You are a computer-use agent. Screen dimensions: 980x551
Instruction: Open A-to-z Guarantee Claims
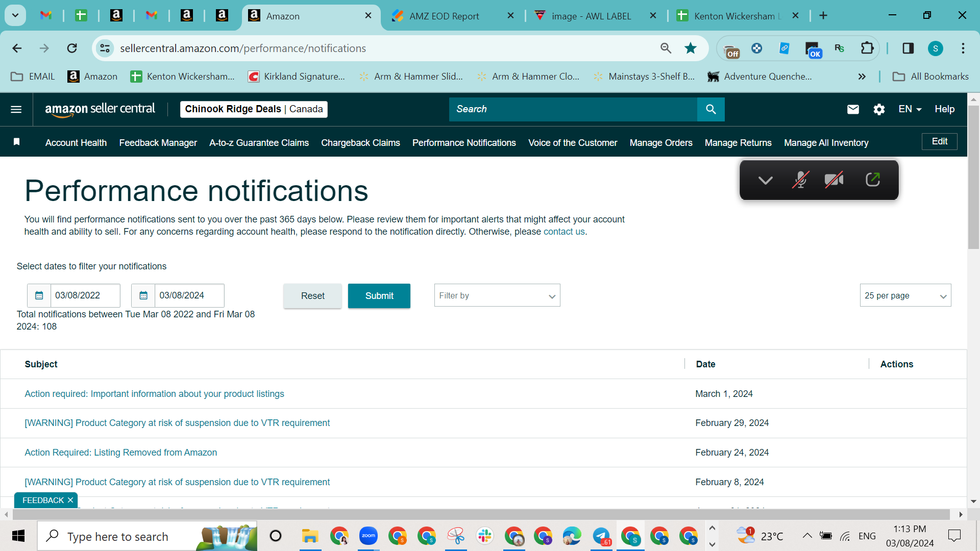(259, 143)
